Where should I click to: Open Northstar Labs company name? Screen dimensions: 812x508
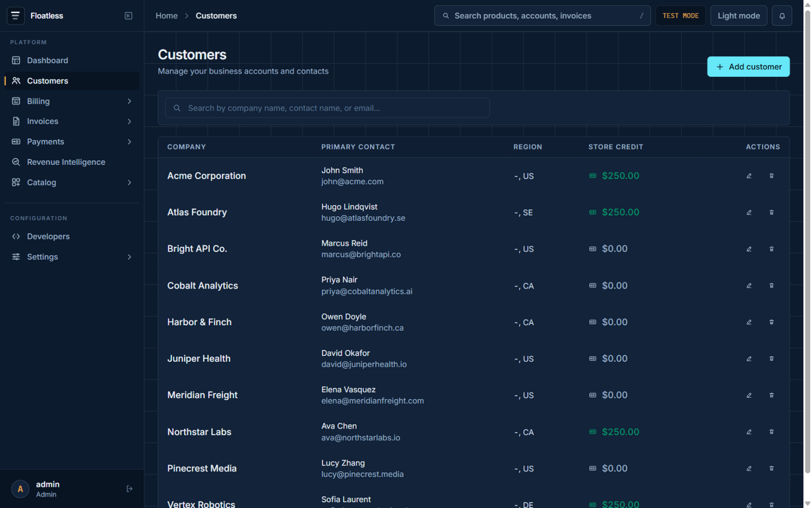click(x=199, y=432)
